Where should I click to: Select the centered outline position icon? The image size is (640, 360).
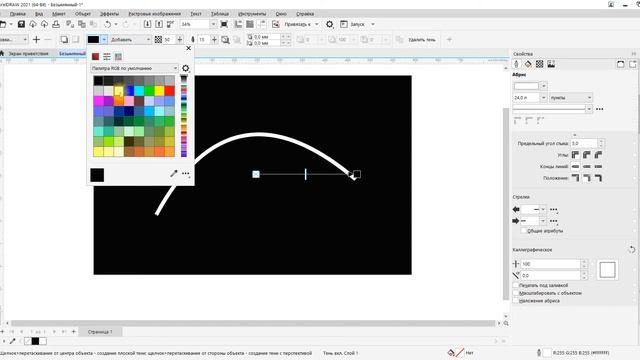tap(587, 178)
